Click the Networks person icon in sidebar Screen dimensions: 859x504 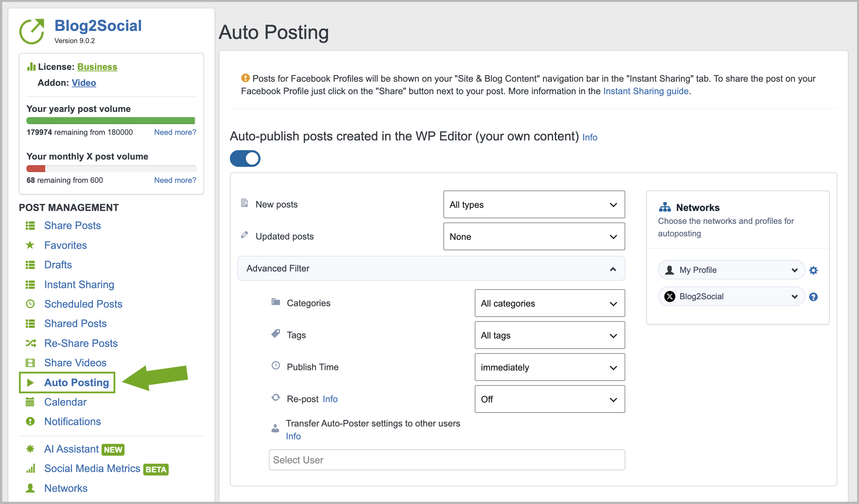click(x=30, y=488)
